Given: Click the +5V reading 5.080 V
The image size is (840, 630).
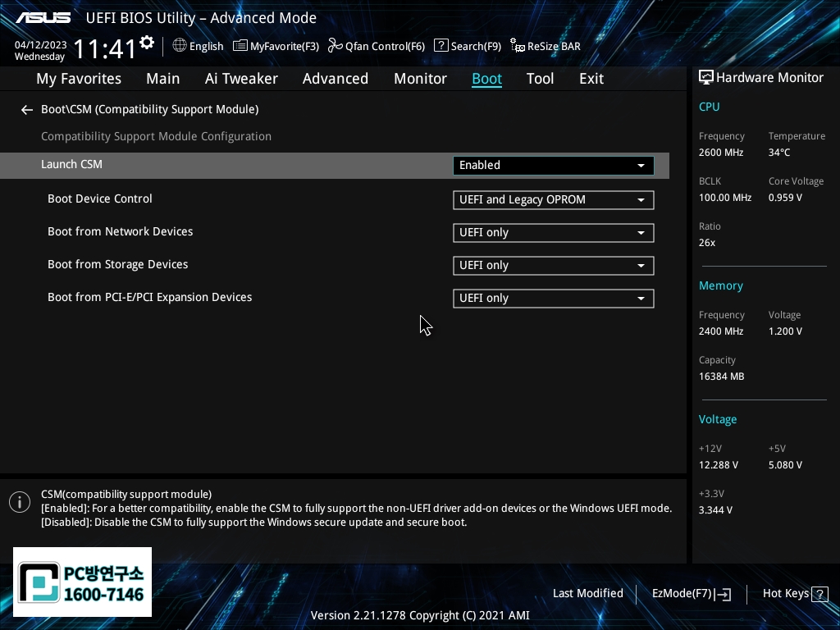Looking at the screenshot, I should (x=785, y=465).
